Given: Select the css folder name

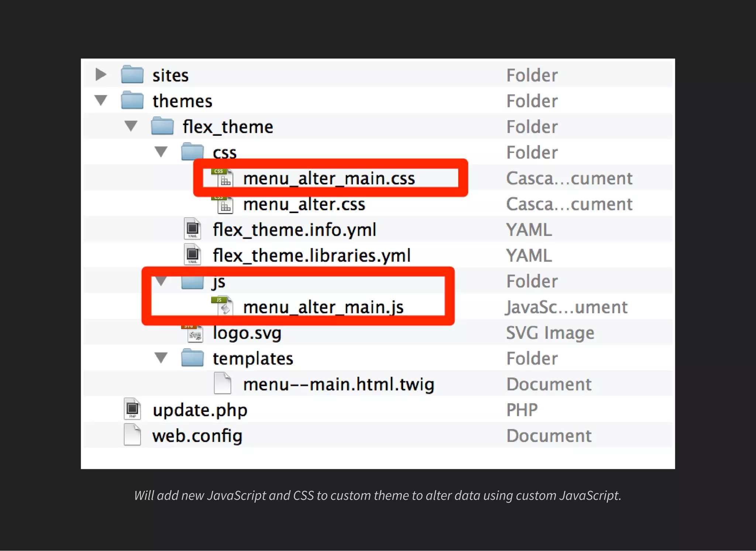Looking at the screenshot, I should tap(224, 153).
